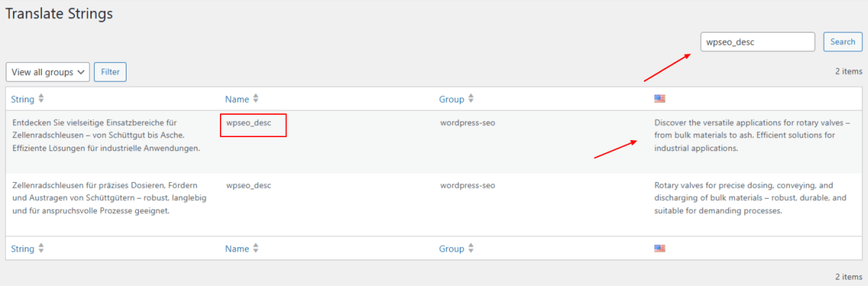Click the String column header link
This screenshot has height=286, width=868.
click(x=23, y=99)
